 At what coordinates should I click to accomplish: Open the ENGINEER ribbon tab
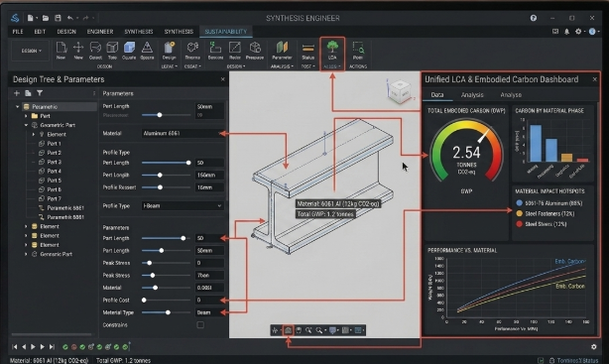(x=100, y=32)
